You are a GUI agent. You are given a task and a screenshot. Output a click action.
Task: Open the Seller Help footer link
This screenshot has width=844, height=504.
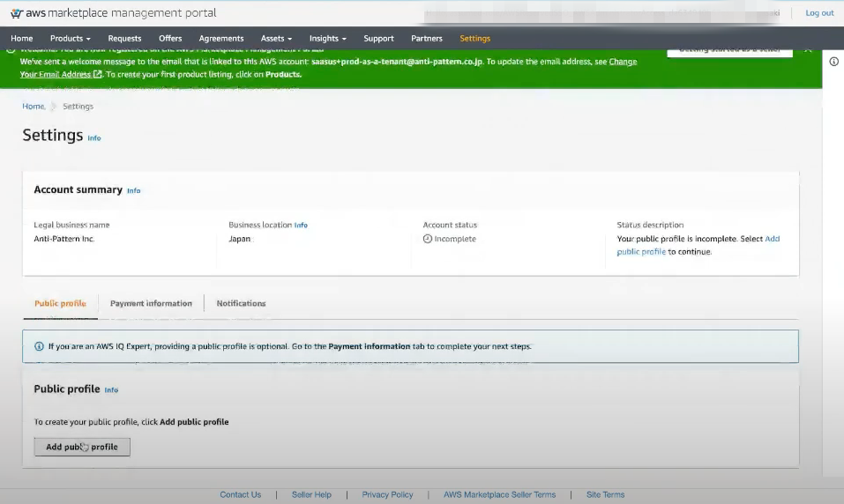[x=311, y=495]
